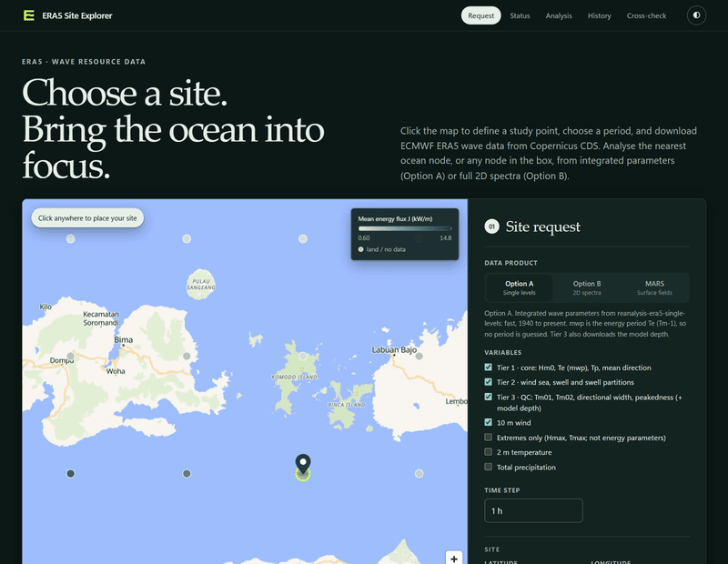Click the Kecamatan Soromandi map label

pyautogui.click(x=101, y=318)
